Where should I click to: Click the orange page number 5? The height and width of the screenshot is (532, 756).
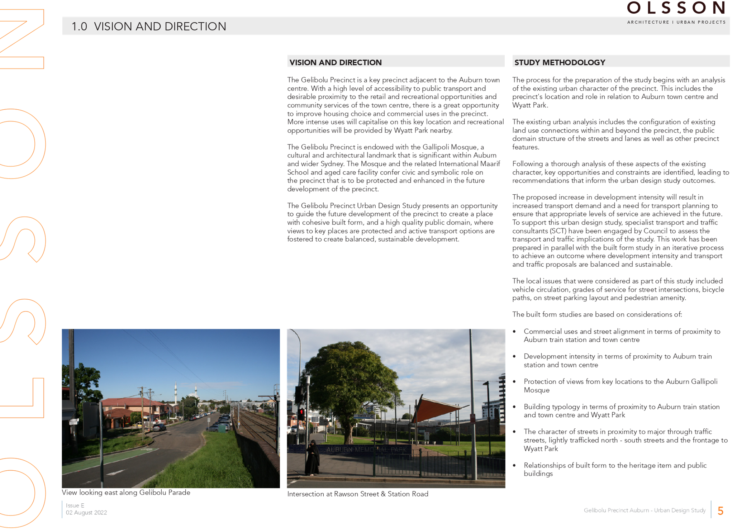(x=721, y=511)
